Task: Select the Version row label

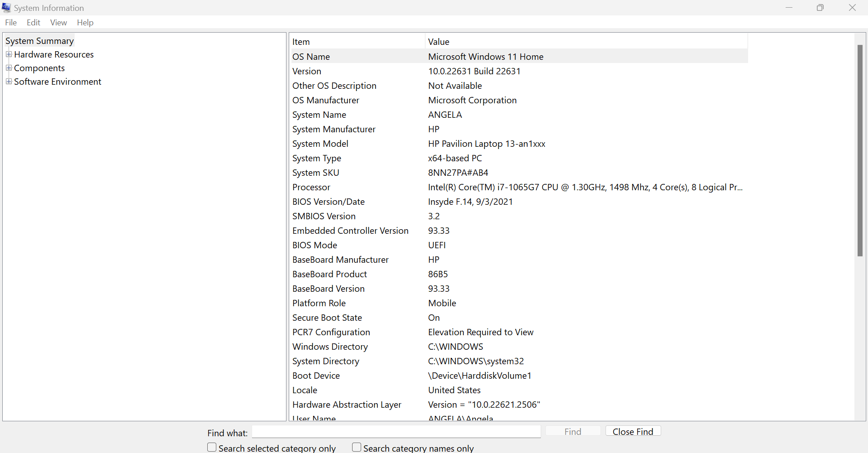Action: click(307, 71)
